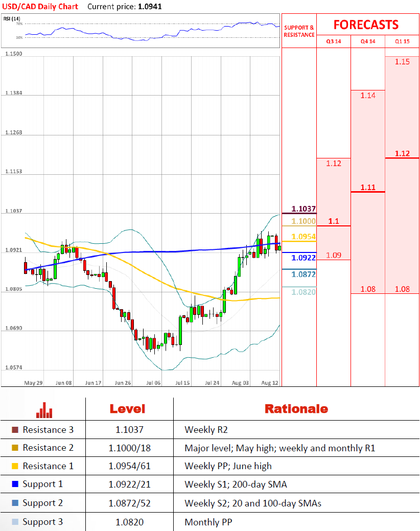Click the 1.0820 support level marker
Screen dimensions: 420x531
[x=303, y=292]
